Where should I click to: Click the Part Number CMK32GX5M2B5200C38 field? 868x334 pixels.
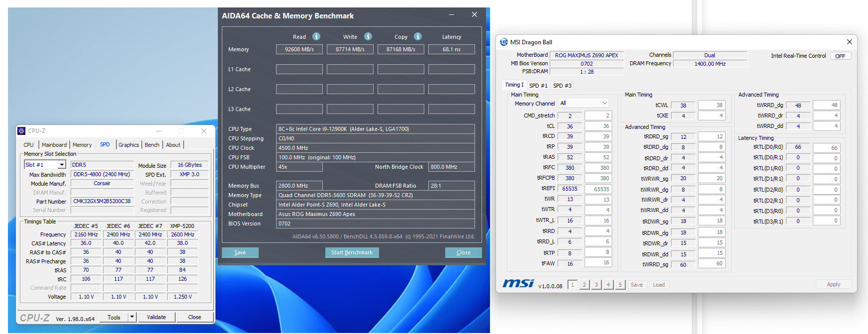tap(102, 201)
